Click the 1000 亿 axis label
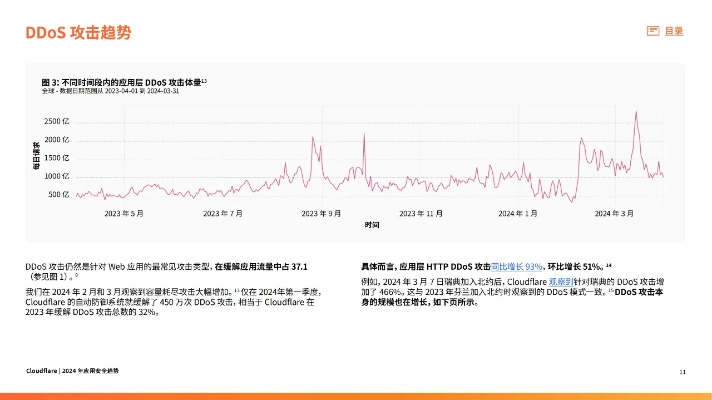712x400 pixels. coord(56,176)
